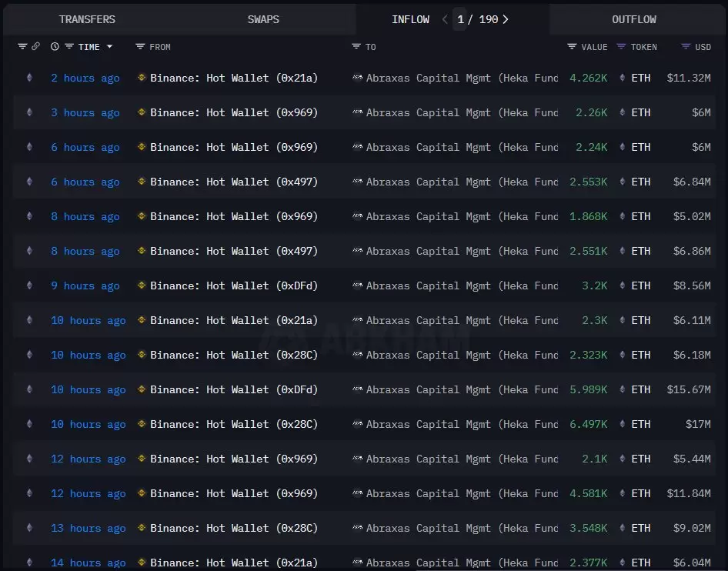Open the '13 hours ago' transaction link
728x571 pixels.
(88, 529)
